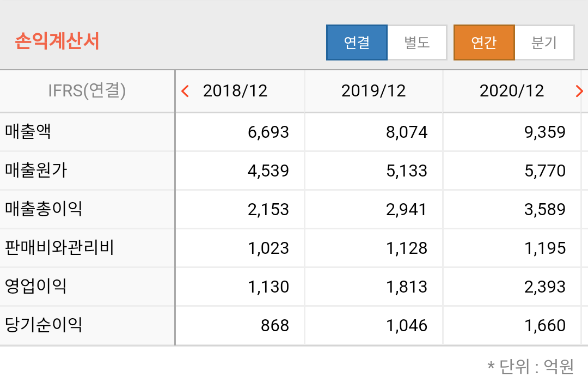Click the 매출원가 row label
The width and height of the screenshot is (588, 377).
[35, 171]
